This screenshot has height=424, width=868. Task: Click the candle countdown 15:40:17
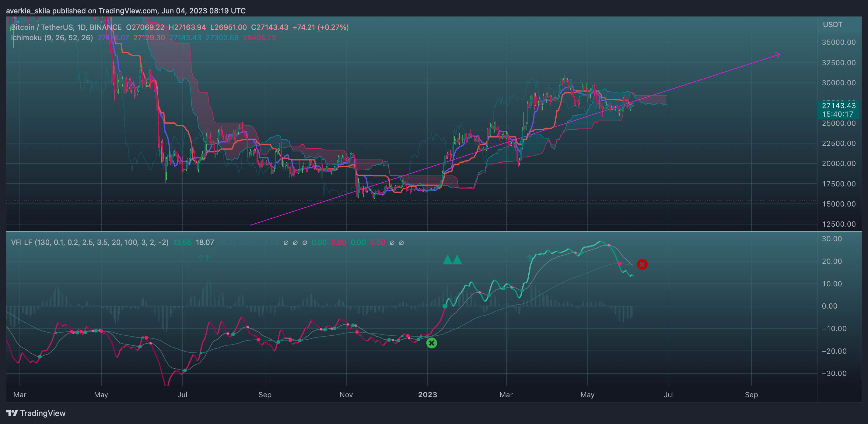[838, 114]
